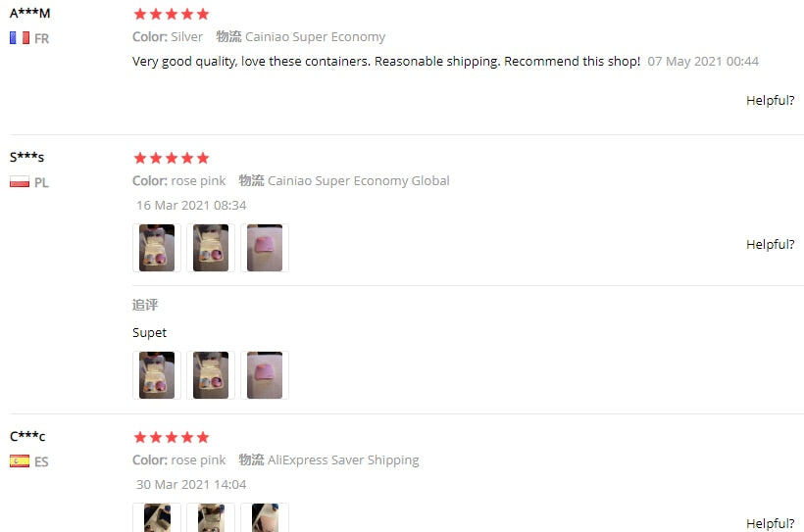The width and height of the screenshot is (804, 532).
Task: Mark S***s's review as Helpful
Action: coord(770,244)
